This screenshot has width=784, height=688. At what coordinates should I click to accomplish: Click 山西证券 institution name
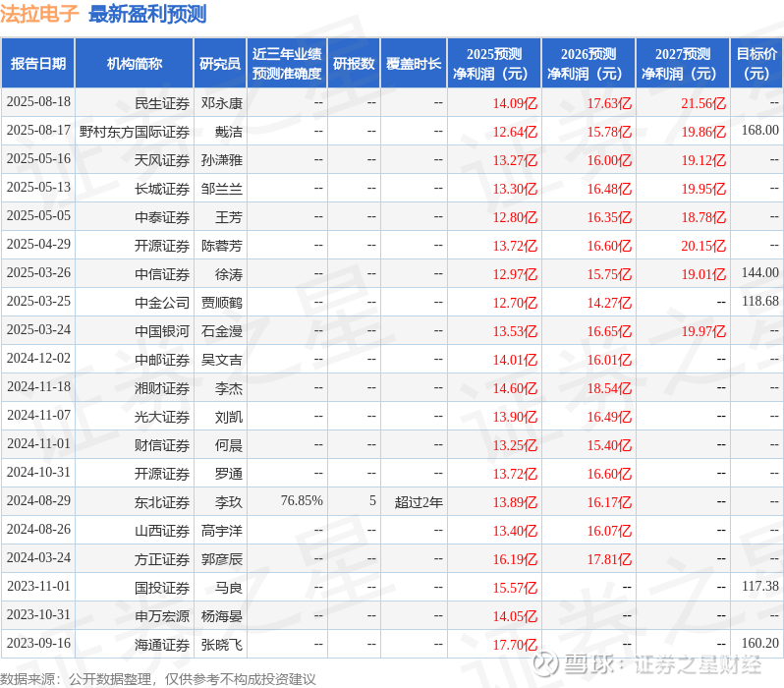162,532
